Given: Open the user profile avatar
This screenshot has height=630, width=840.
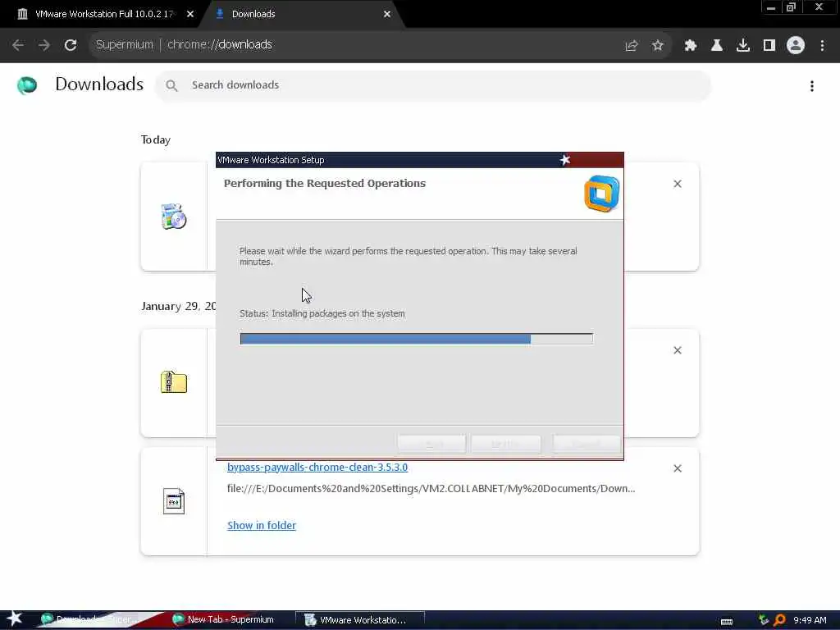Looking at the screenshot, I should tap(796, 46).
